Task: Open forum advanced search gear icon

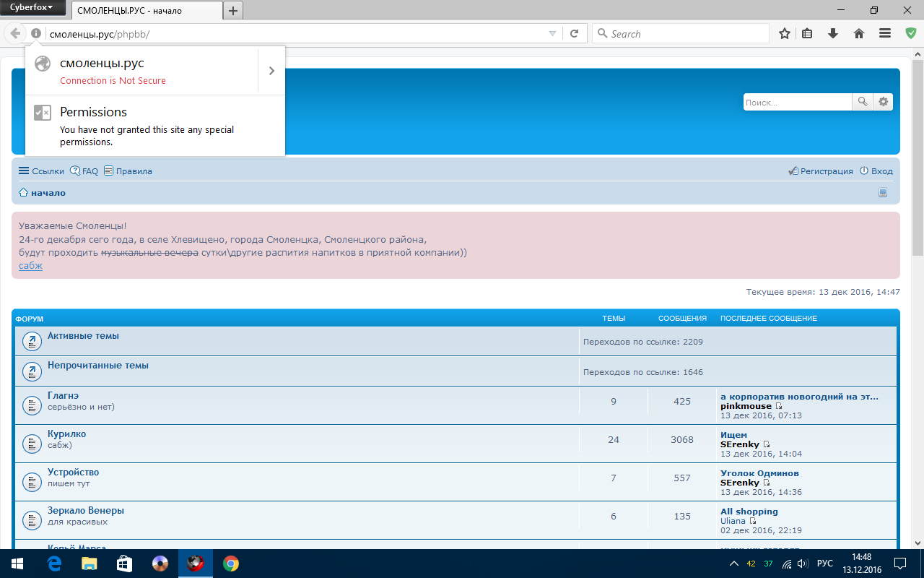Action: pos(883,102)
